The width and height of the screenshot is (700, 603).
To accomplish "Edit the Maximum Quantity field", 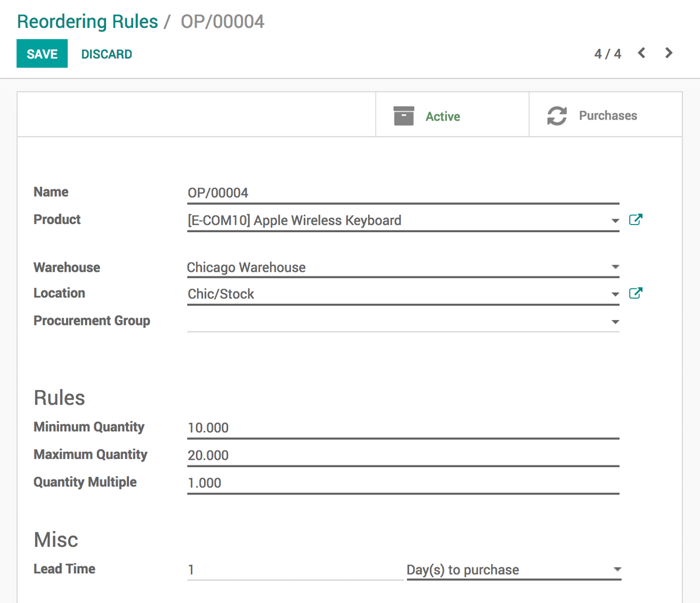I will click(x=402, y=455).
